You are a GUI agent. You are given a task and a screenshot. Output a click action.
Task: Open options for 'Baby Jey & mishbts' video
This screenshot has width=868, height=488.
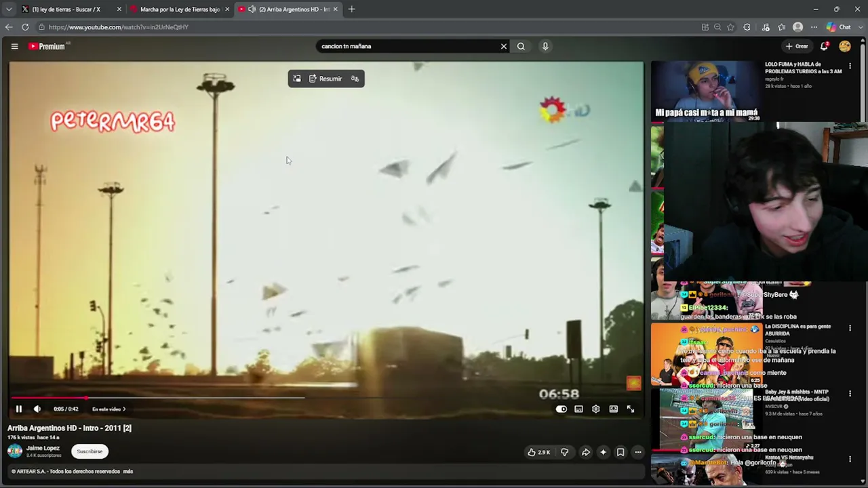point(850,394)
